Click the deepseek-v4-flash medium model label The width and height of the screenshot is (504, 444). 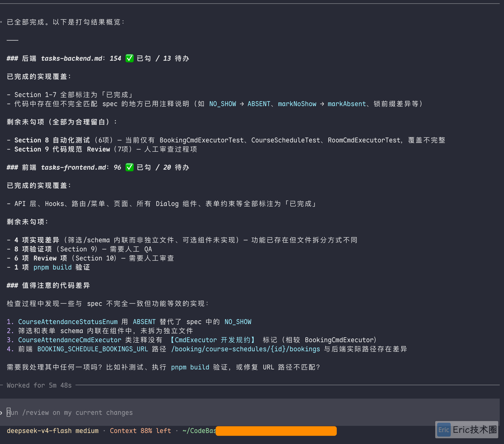pos(53,431)
